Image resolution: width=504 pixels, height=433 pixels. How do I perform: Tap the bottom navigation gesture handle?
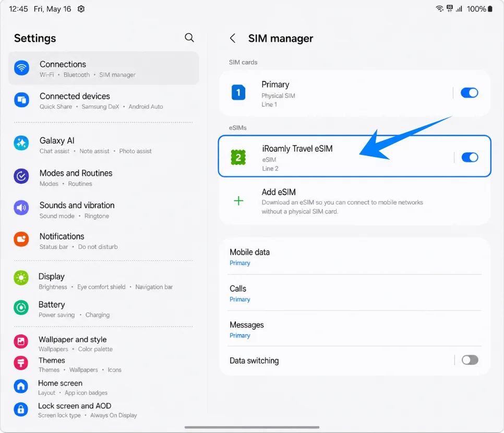pos(251,427)
